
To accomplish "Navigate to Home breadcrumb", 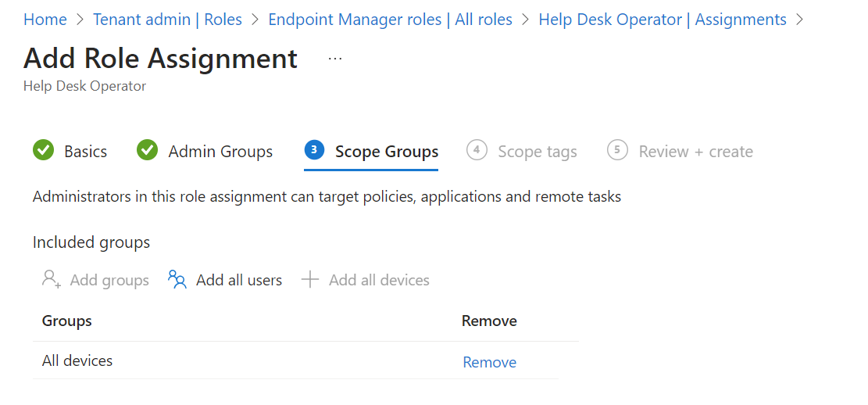I will pos(45,20).
